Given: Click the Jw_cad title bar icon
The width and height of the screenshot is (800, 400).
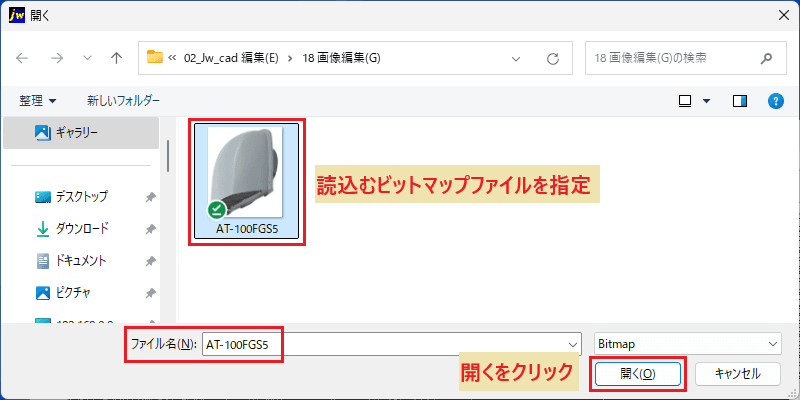Looking at the screenshot, I should click(x=18, y=15).
